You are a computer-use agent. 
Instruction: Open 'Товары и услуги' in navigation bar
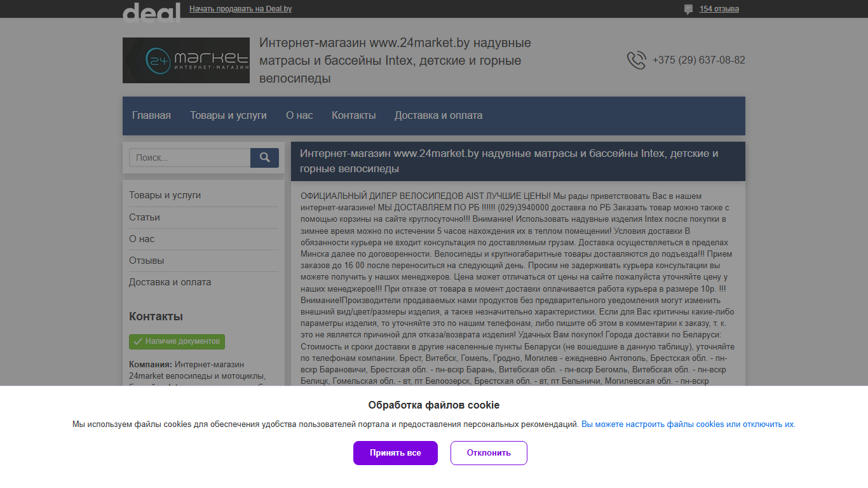pos(228,116)
